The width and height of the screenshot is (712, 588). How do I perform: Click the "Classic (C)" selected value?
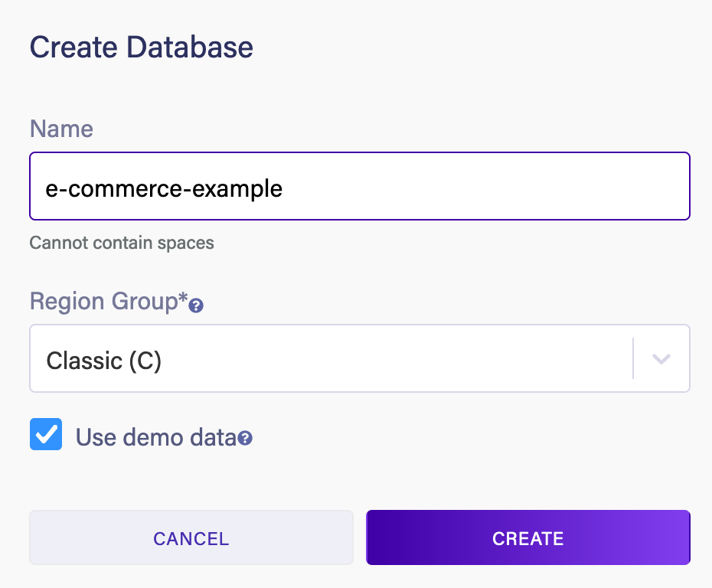point(104,361)
